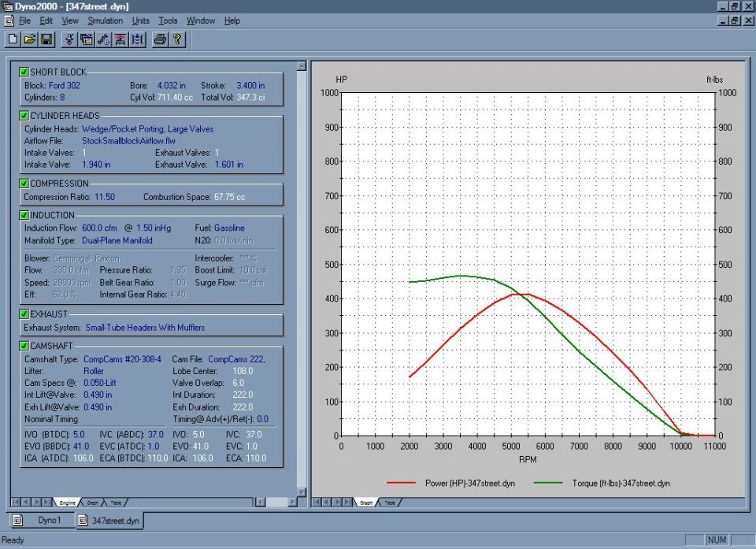The image size is (756, 549).
Task: Open the Window menu
Action: 201,20
